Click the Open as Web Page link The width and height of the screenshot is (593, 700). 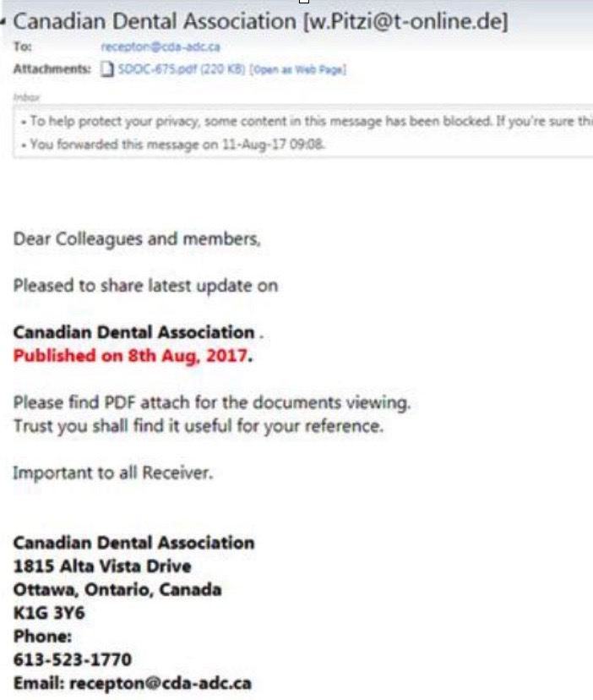click(297, 69)
